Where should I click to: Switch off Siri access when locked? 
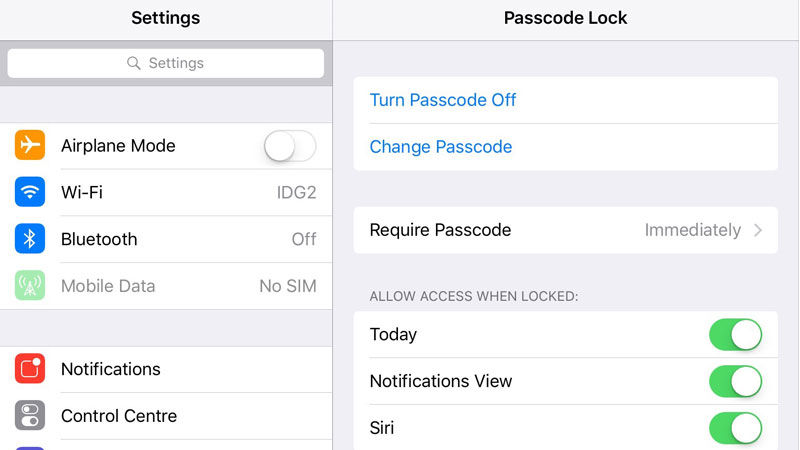click(x=735, y=428)
